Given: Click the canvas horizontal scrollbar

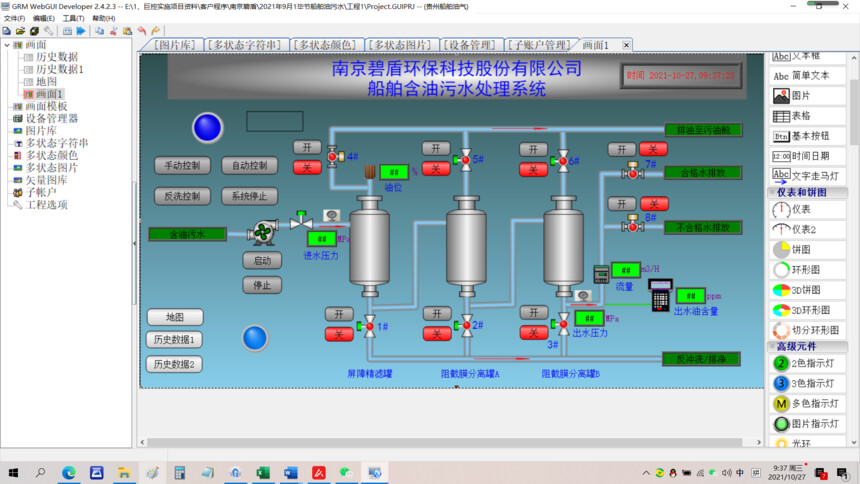Looking at the screenshot, I should 445,442.
